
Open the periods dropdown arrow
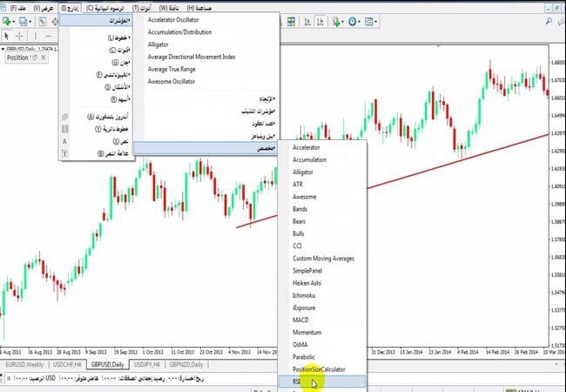pos(359,22)
